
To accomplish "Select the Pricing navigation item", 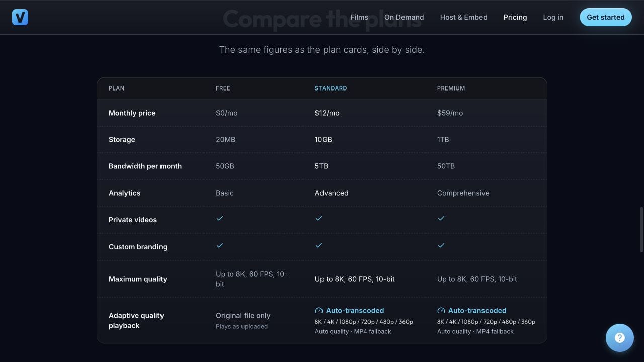I will pyautogui.click(x=515, y=17).
